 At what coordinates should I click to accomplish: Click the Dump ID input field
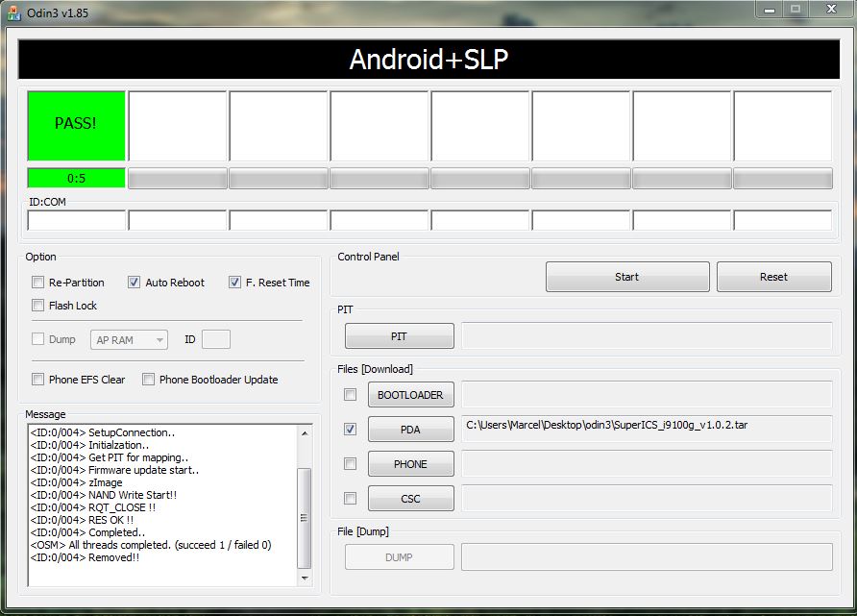216,339
